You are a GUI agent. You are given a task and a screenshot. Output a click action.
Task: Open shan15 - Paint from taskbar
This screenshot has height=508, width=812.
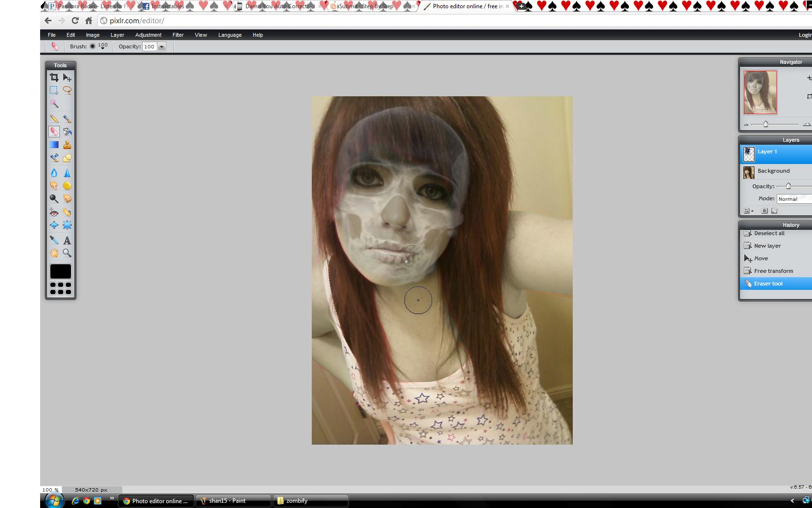pyautogui.click(x=233, y=501)
